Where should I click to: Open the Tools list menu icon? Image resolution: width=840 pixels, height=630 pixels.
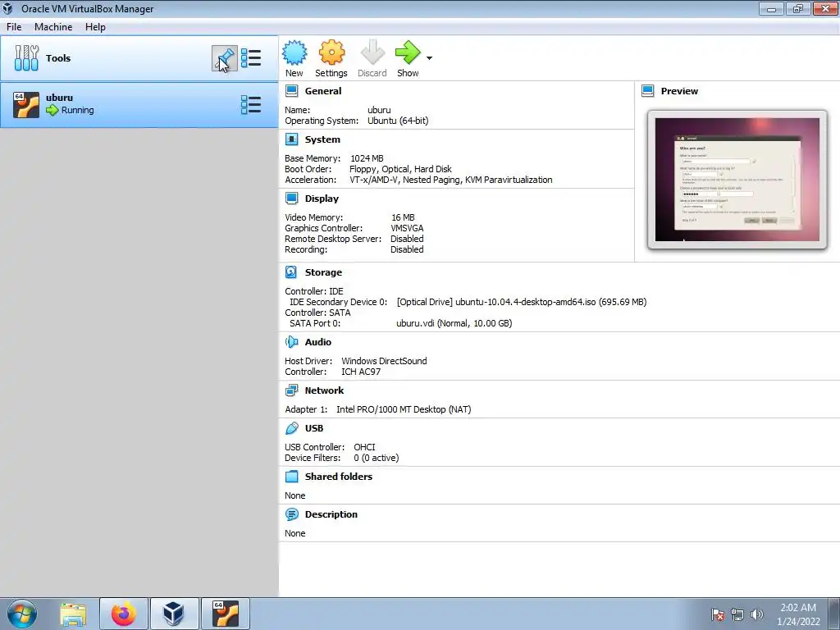pyautogui.click(x=251, y=58)
